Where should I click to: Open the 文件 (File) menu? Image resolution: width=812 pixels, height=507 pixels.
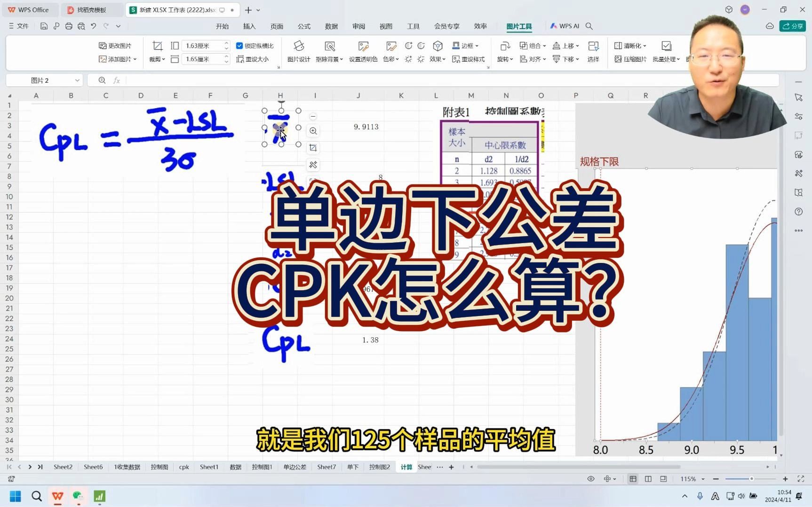click(x=19, y=26)
